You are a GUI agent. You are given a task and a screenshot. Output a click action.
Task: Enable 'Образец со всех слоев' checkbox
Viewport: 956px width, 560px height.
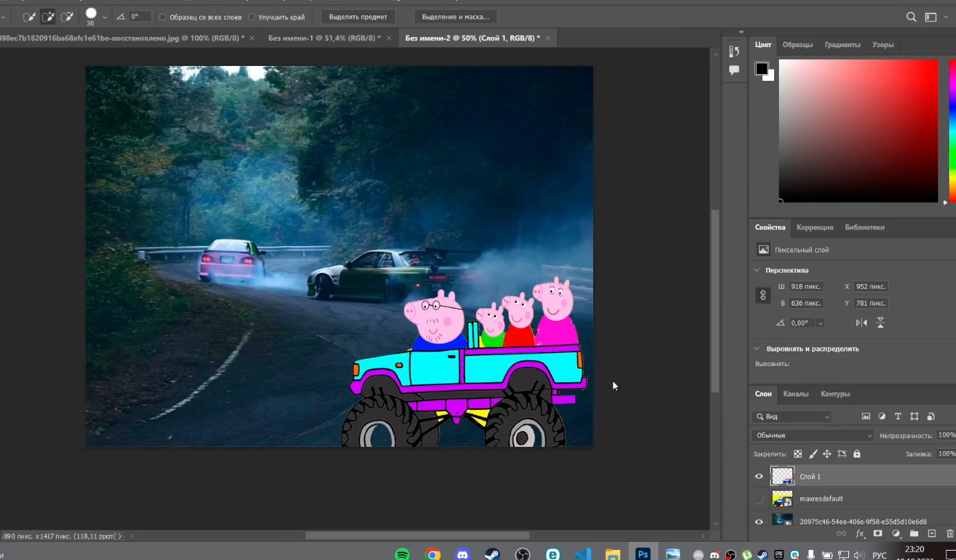[x=162, y=17]
